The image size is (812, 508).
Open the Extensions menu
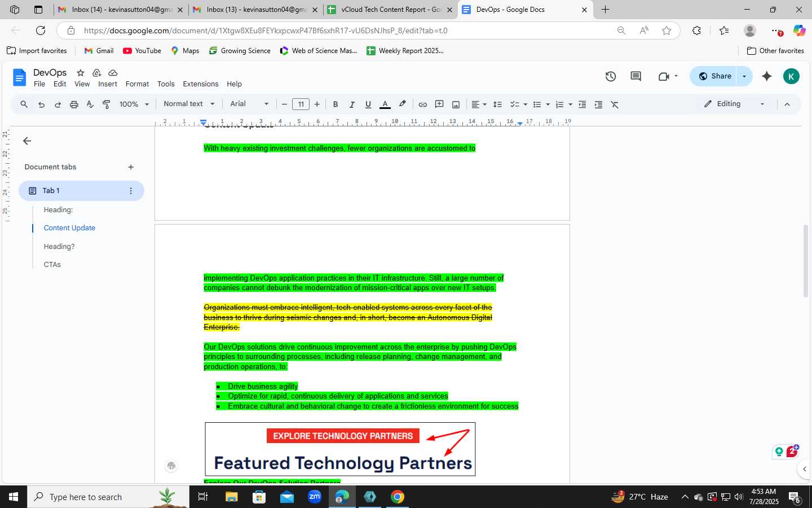(x=201, y=84)
